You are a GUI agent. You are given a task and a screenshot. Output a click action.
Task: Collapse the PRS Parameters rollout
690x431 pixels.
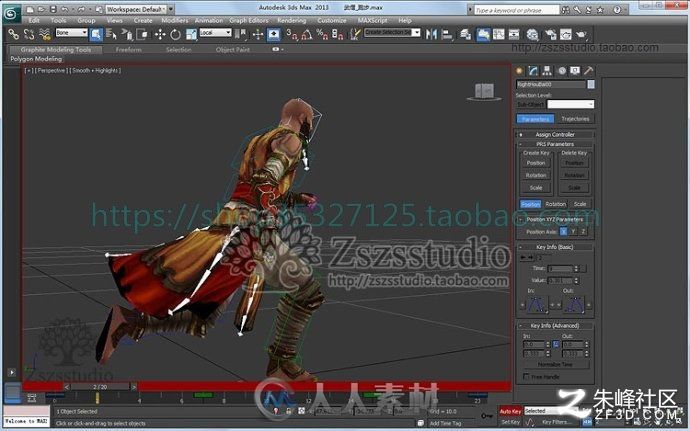555,144
